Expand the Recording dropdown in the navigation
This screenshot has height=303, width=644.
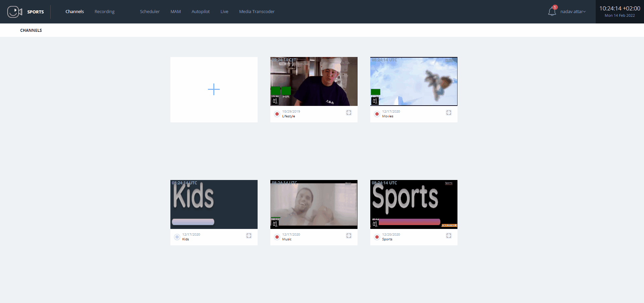104,11
